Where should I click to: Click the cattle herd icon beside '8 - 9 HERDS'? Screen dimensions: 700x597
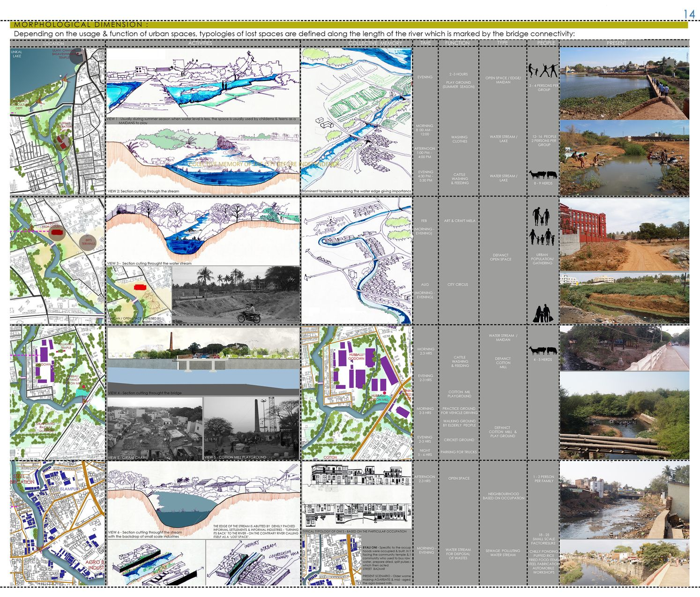[x=543, y=173]
